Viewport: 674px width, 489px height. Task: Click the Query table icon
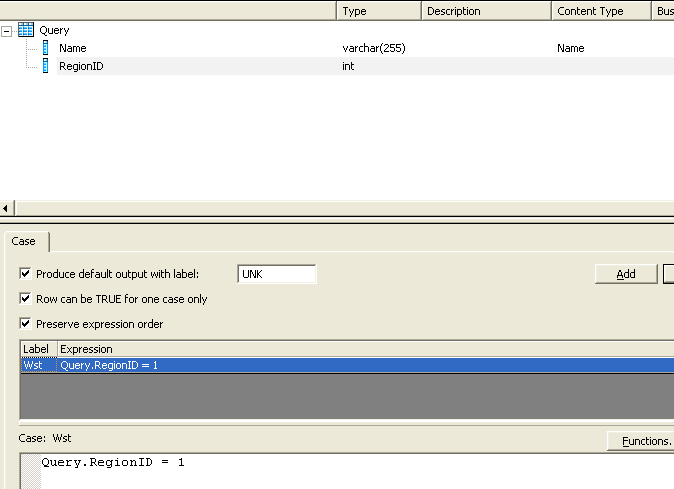pyautogui.click(x=26, y=30)
